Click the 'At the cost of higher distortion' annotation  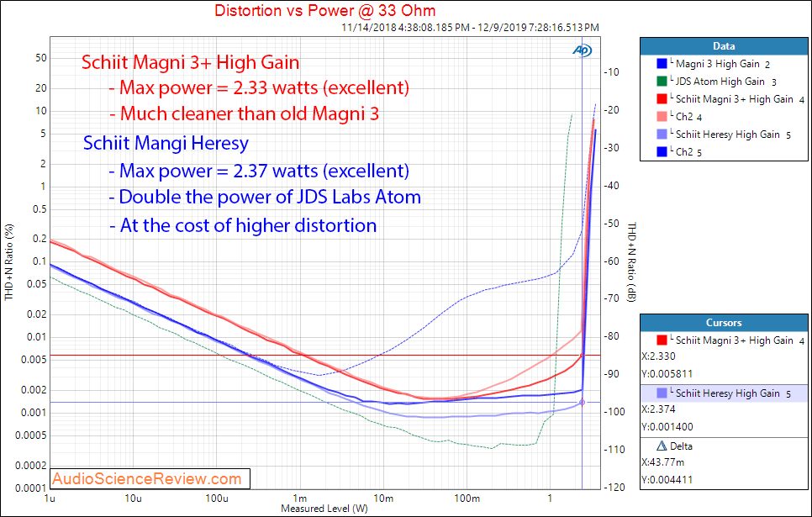pos(243,225)
